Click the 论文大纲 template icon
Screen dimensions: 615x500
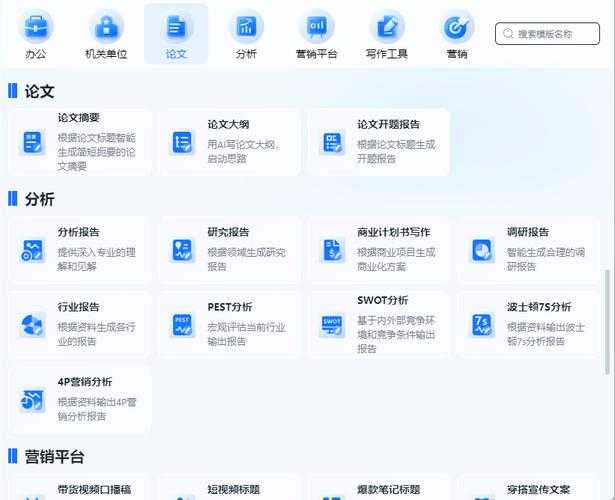[x=182, y=142]
